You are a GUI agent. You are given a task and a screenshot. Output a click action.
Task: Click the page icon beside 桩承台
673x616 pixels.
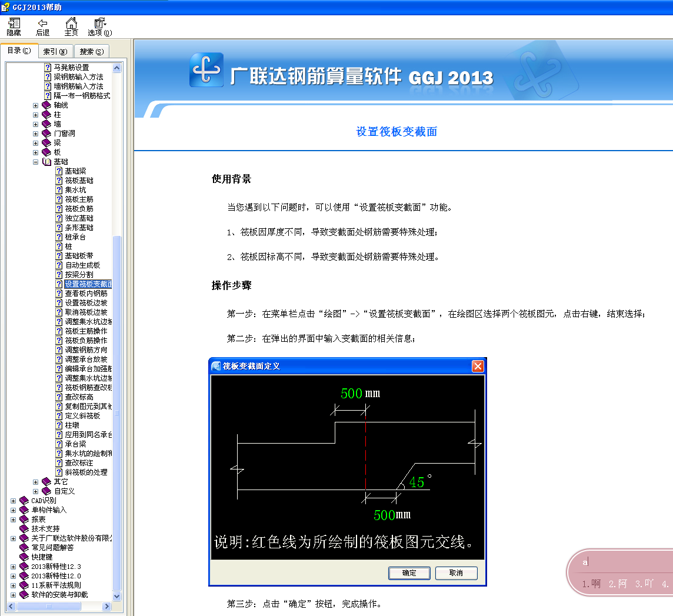[x=59, y=237]
